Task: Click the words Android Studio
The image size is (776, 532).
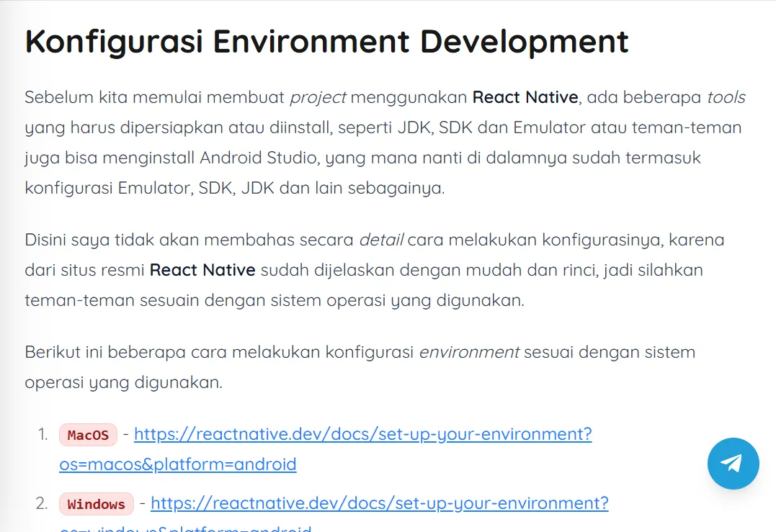Action: [258, 158]
